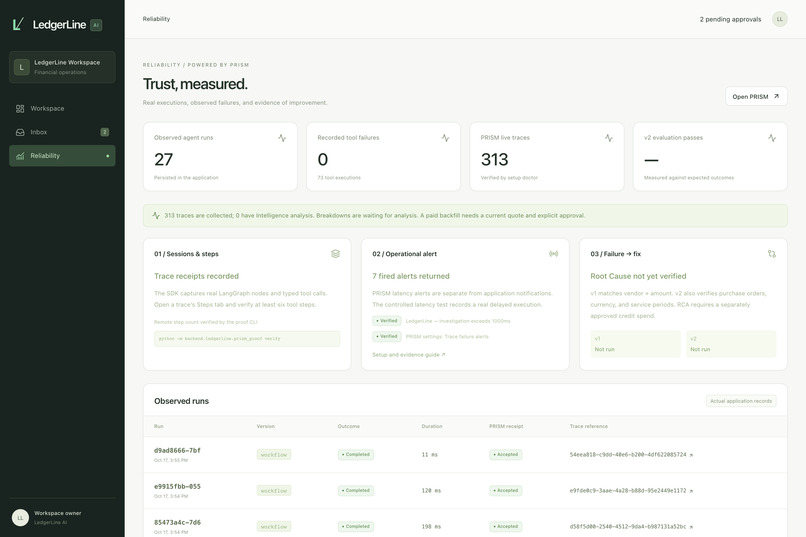Click Accepted badge in d9ad8666-7bf row

tap(506, 455)
